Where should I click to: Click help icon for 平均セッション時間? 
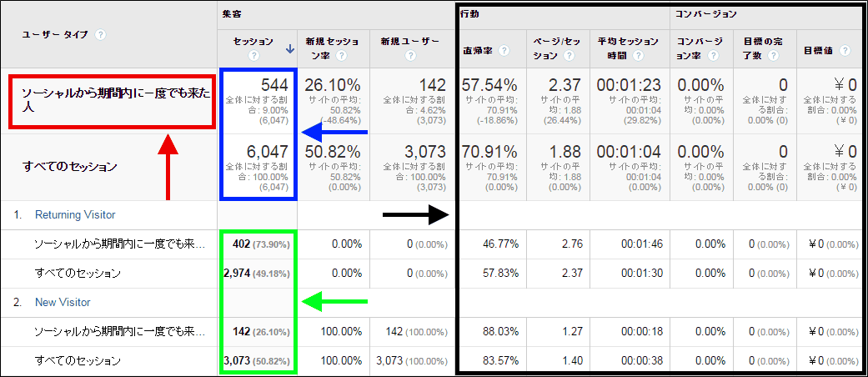coord(638,56)
